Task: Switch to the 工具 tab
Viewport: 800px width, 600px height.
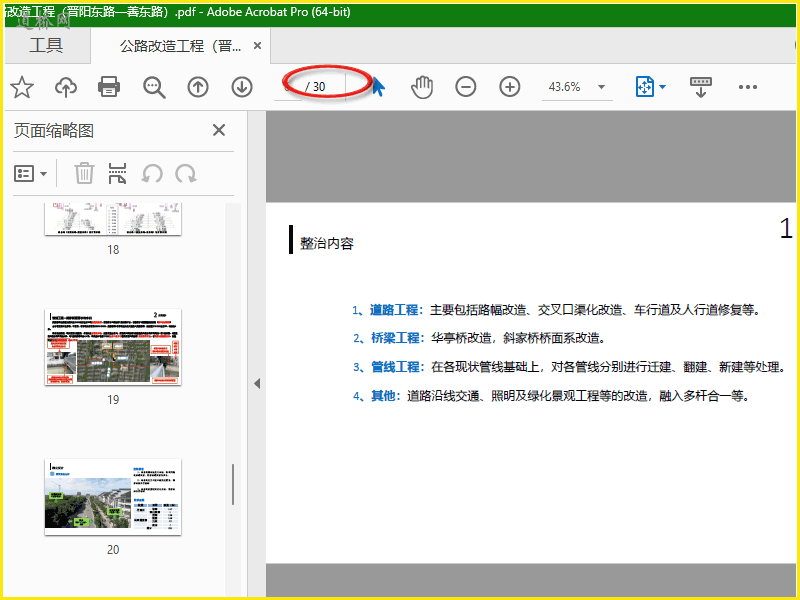Action: pos(46,46)
